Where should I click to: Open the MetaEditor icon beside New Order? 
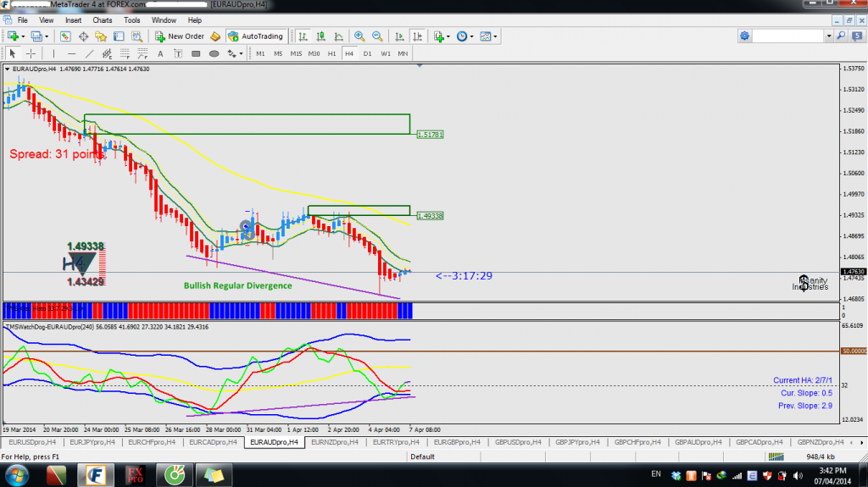[x=215, y=36]
